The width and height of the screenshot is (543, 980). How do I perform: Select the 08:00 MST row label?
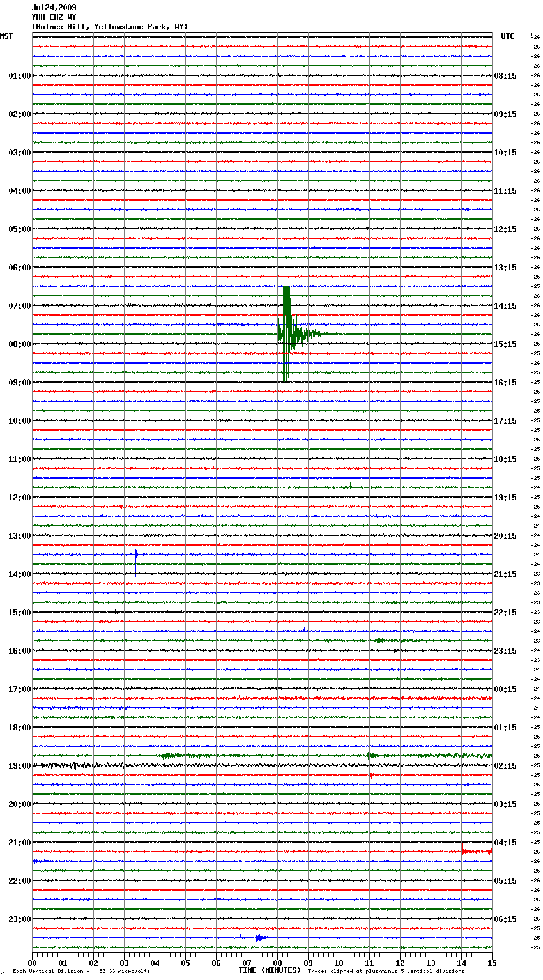pyautogui.click(x=20, y=344)
